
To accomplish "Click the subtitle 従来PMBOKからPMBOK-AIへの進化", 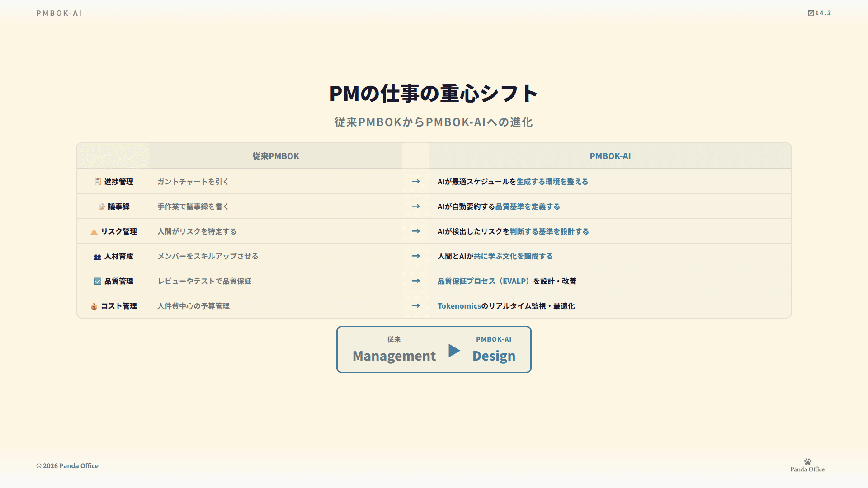I will click(434, 122).
